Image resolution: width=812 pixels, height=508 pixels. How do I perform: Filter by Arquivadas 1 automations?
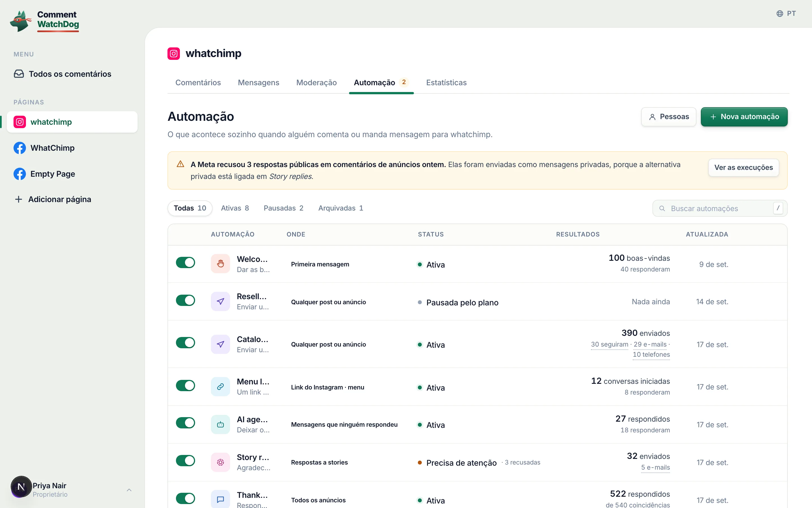coord(341,208)
